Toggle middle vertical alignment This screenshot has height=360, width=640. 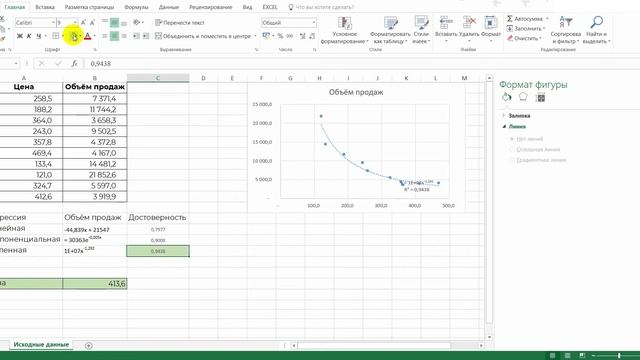tap(114, 23)
